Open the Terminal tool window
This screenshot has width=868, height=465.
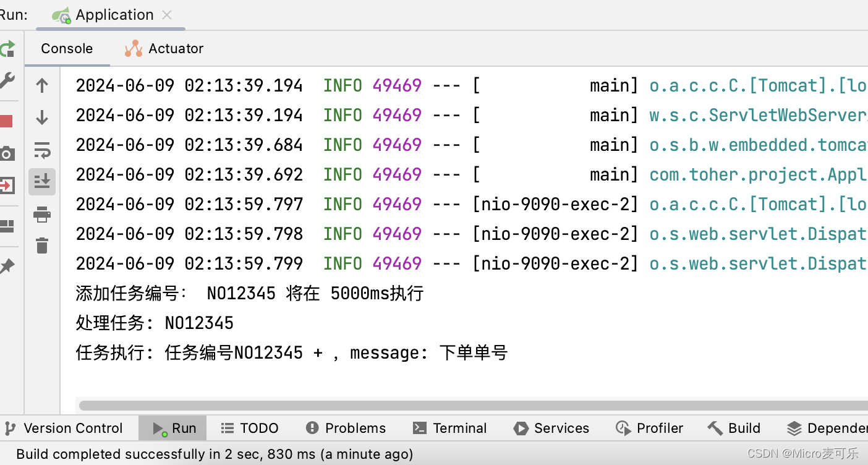pos(450,428)
